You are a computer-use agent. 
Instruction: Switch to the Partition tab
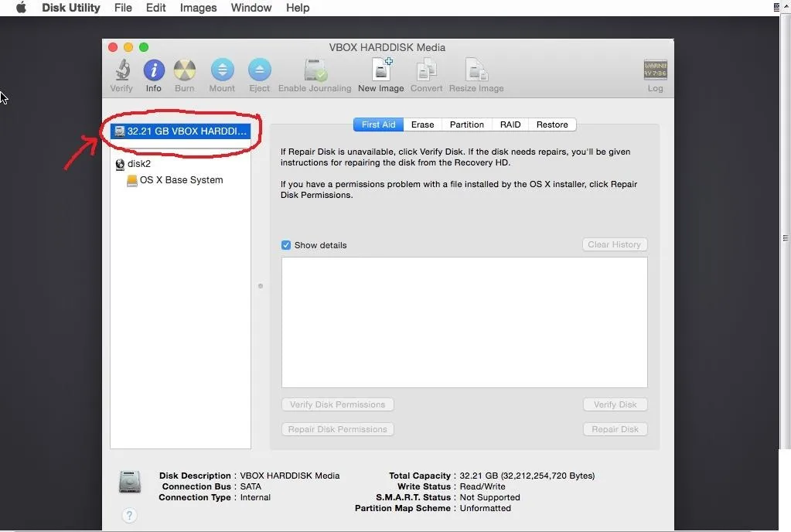pyautogui.click(x=466, y=124)
